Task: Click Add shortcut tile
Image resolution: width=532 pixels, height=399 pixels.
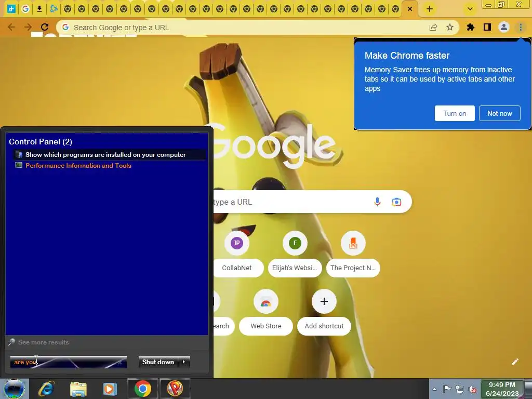Action: tap(324, 312)
